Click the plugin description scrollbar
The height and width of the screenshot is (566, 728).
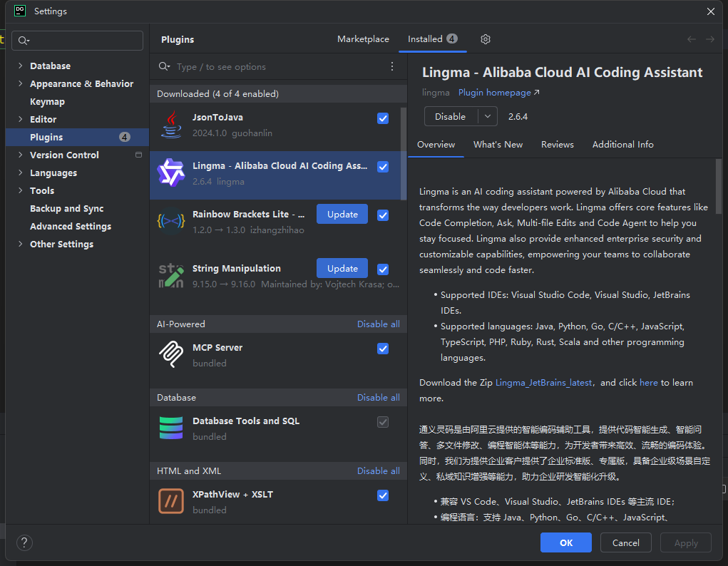coord(718,186)
